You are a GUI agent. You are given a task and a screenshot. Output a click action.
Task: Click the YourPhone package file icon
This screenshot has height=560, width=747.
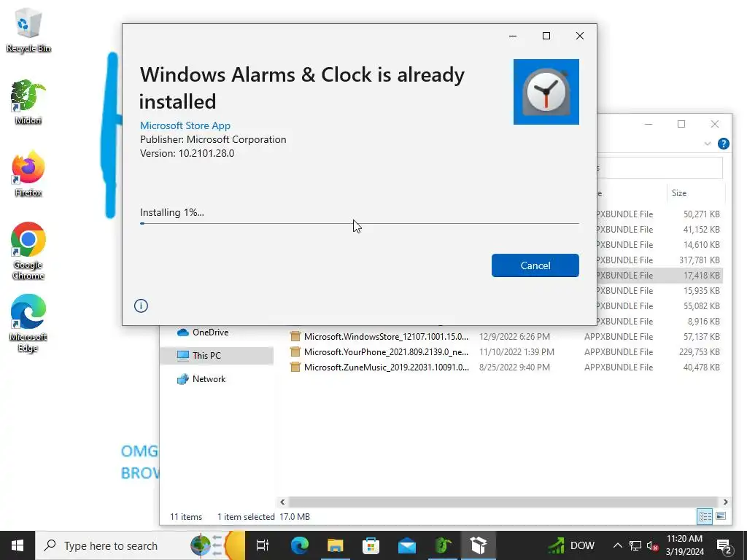point(295,352)
